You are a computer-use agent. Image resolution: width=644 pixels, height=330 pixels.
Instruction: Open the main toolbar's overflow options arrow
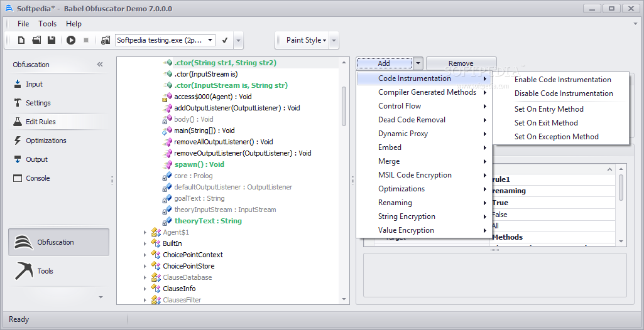239,41
